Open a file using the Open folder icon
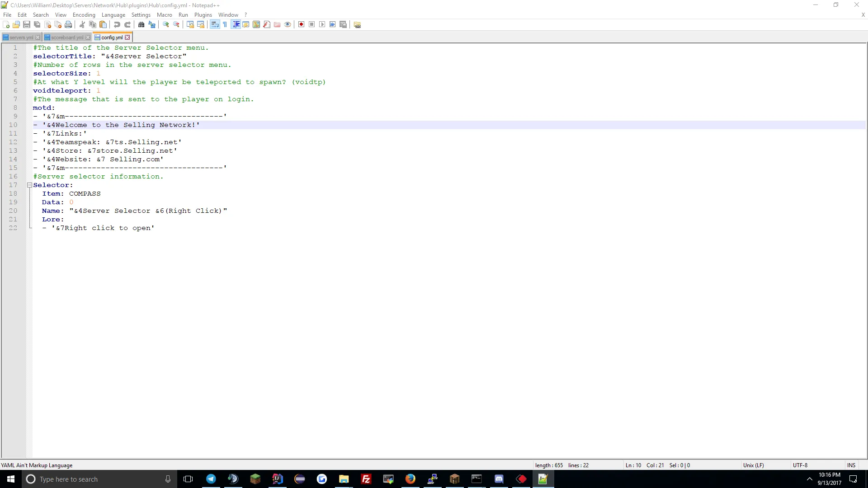The width and height of the screenshot is (868, 488). coord(16,24)
